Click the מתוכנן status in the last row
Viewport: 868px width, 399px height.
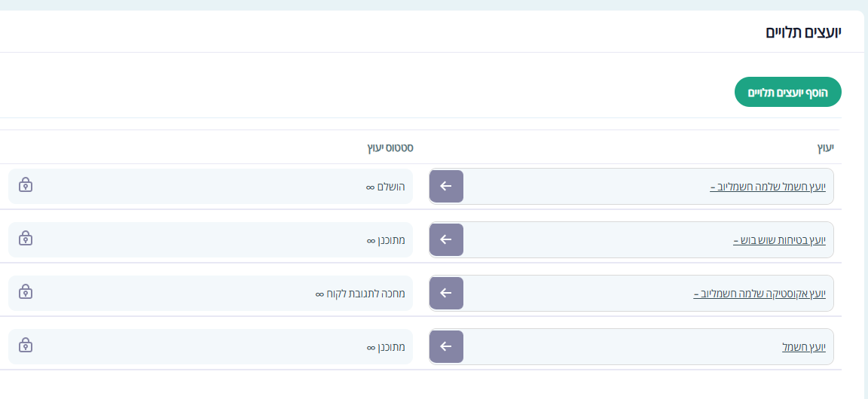(386, 347)
